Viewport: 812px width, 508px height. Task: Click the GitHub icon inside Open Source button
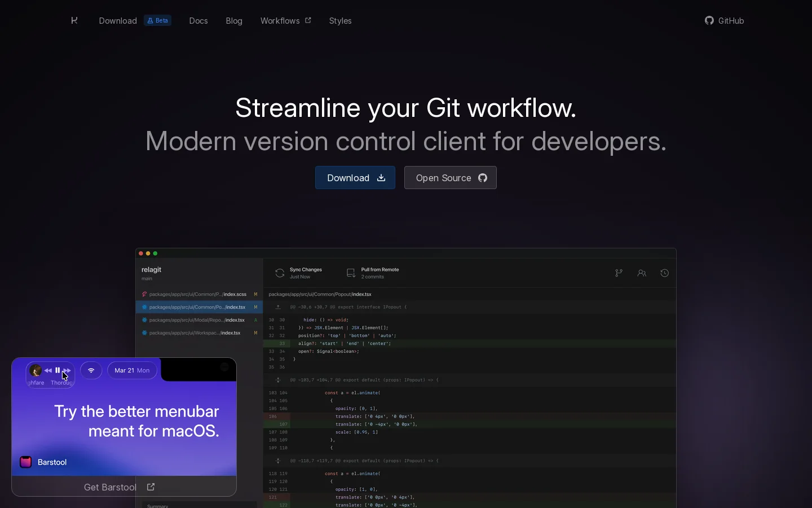[483, 178]
